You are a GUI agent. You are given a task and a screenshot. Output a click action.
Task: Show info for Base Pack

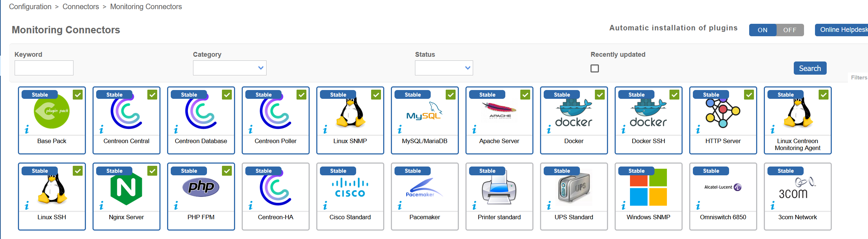pyautogui.click(x=27, y=130)
